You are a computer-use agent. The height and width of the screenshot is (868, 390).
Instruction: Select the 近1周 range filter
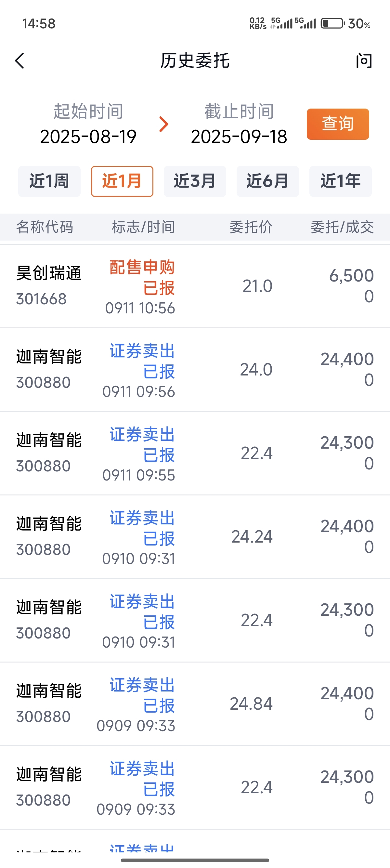click(49, 181)
